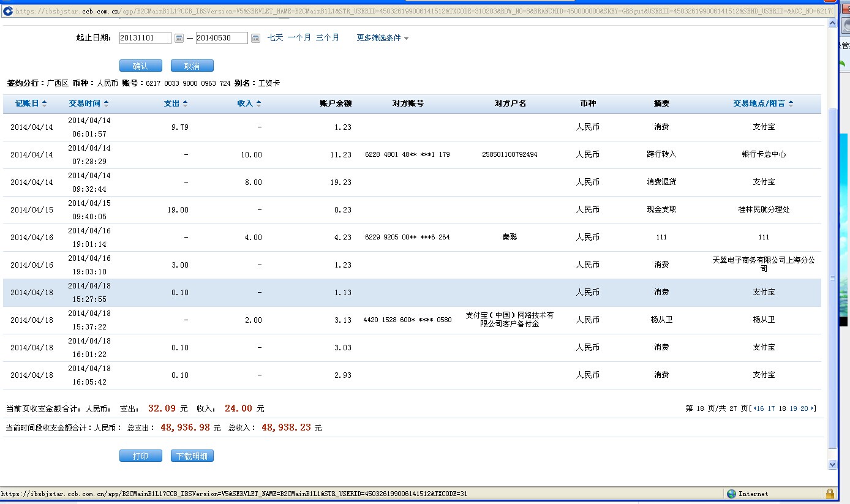This screenshot has width=850, height=504.
Task: Click the CCB logo icon in address bar
Action: click(x=8, y=11)
